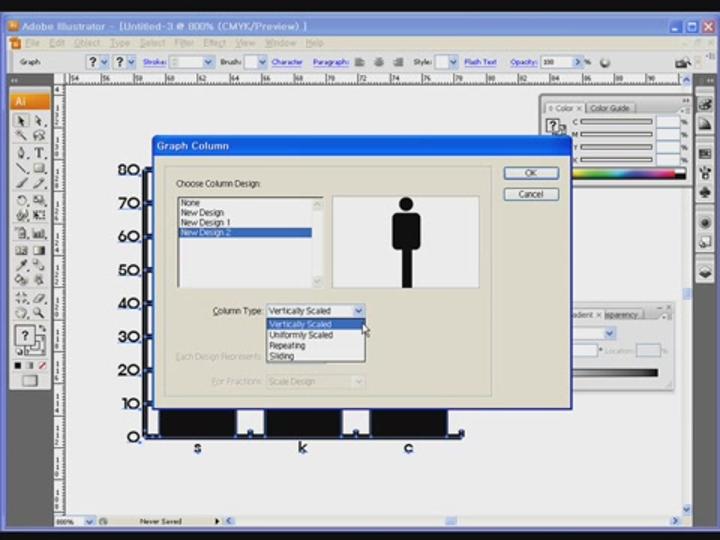Select the Mesh tool
Image resolution: width=720 pixels, height=540 pixels.
coord(21,250)
